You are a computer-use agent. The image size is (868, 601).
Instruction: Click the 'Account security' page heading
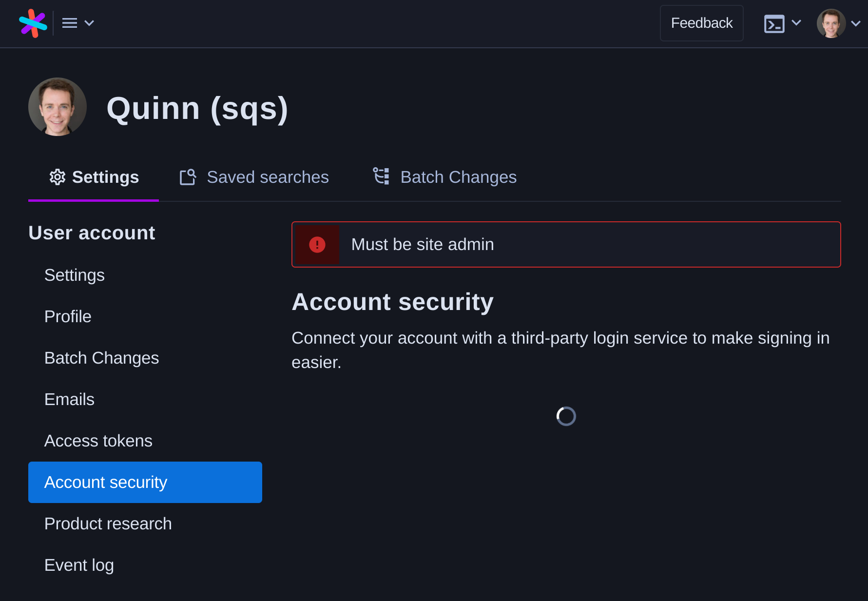point(392,302)
